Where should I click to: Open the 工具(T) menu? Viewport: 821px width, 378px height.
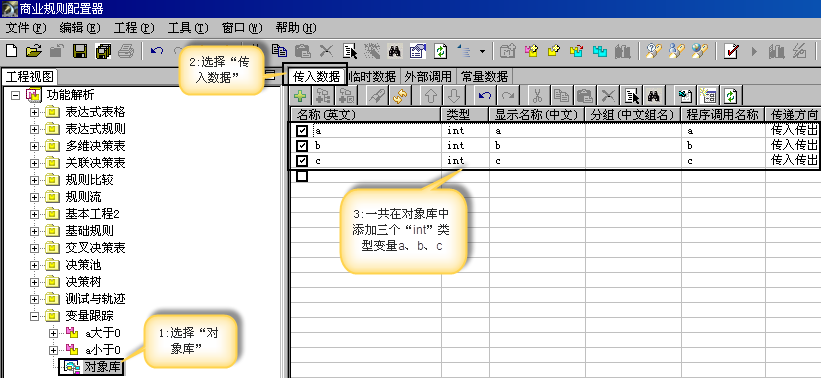(x=187, y=28)
